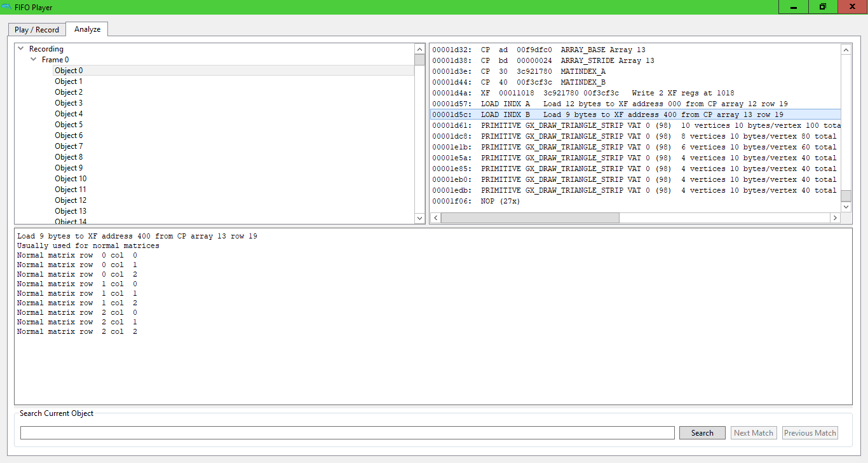
Task: Select Object 2 in the tree
Action: [x=69, y=92]
